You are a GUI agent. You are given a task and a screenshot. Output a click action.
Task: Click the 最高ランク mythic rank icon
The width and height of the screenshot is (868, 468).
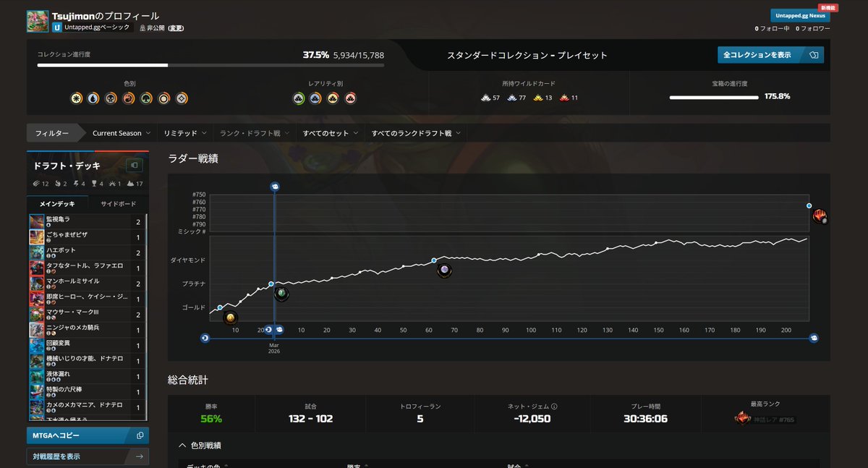pos(743,419)
